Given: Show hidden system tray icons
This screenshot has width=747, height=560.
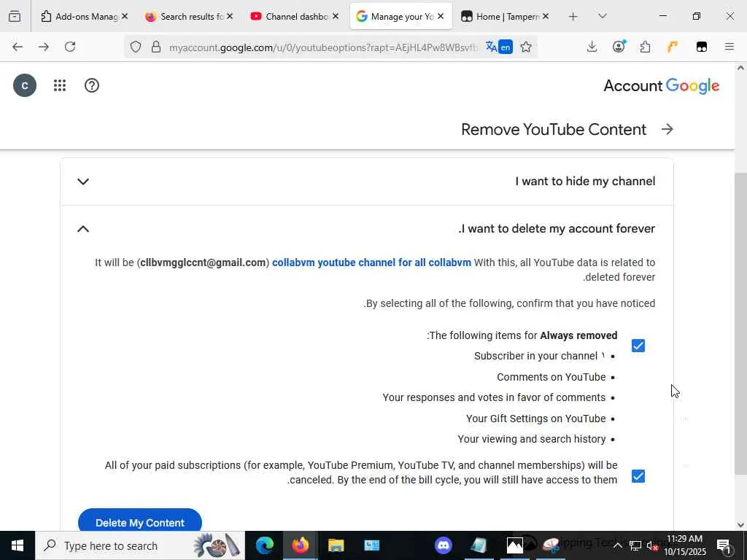Looking at the screenshot, I should coord(617,545).
